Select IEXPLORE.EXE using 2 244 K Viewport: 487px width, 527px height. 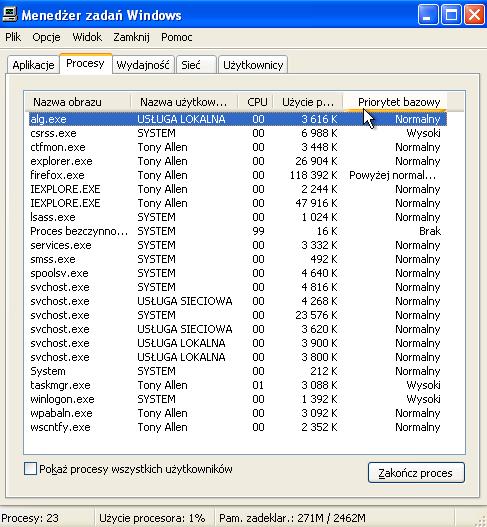point(238,189)
